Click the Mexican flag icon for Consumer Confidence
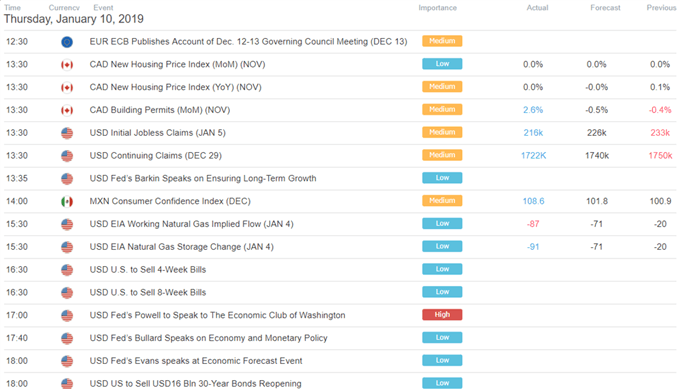Viewport: 680px width, 389px height. pyautogui.click(x=67, y=202)
